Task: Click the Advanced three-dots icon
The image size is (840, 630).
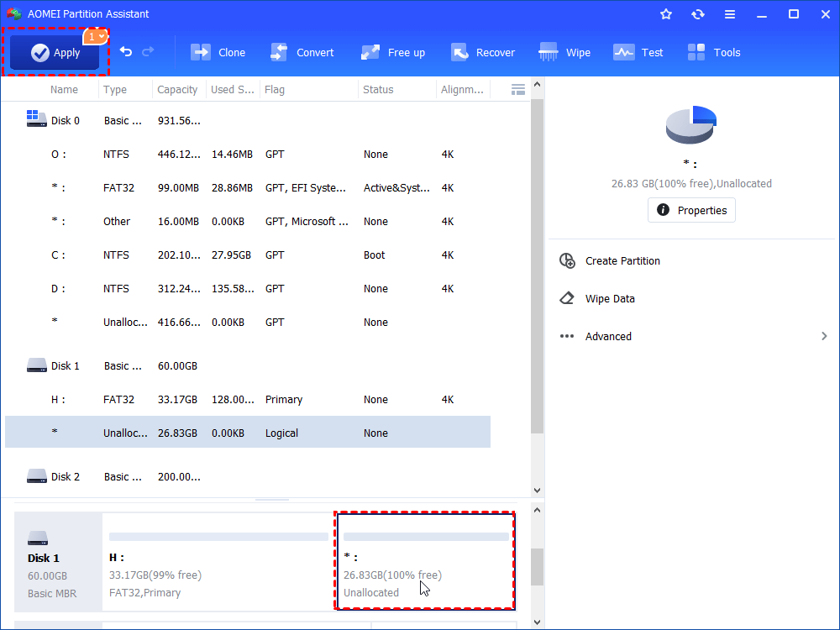Action: [567, 337]
